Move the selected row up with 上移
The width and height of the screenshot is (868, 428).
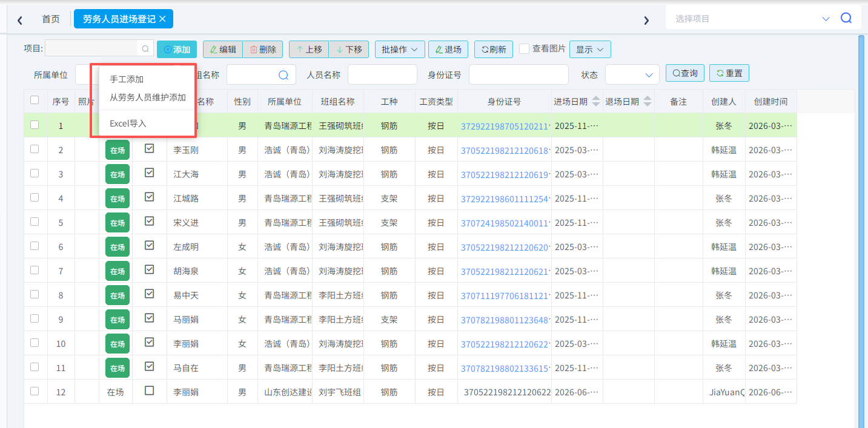(309, 50)
